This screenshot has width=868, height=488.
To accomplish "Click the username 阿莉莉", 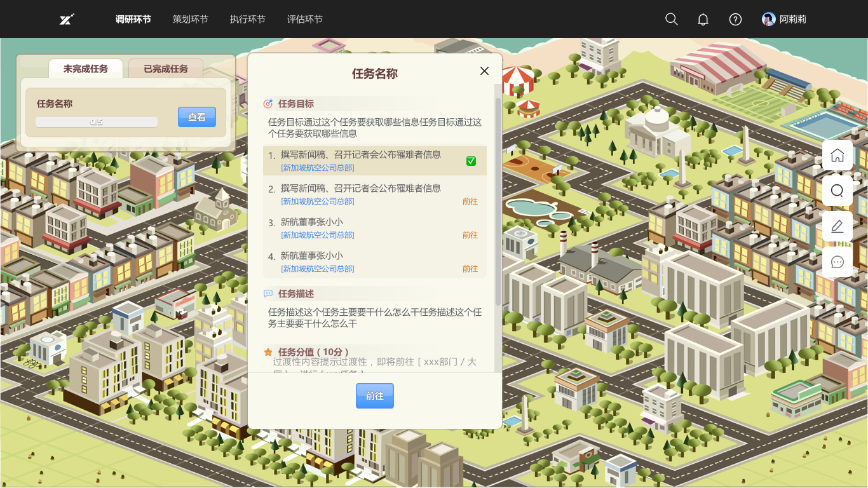I will pyautogui.click(x=793, y=19).
